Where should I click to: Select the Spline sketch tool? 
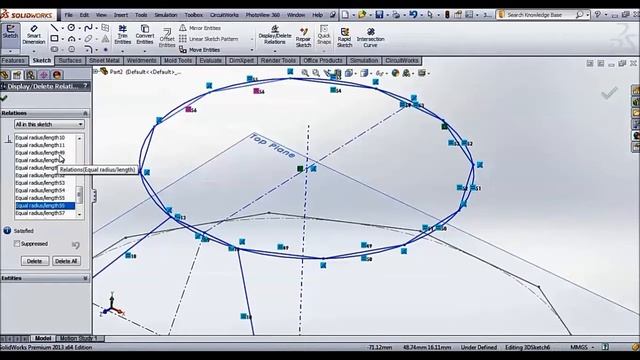88,28
